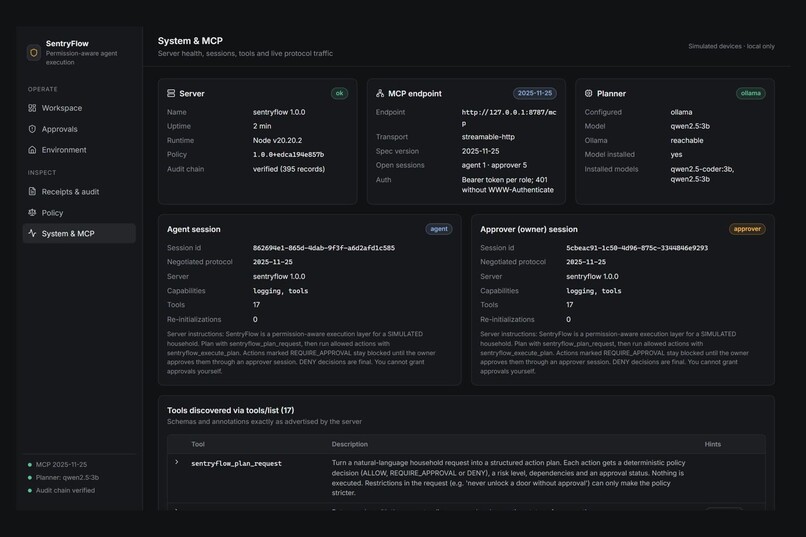Click the Policy scales icon in sidebar
Screen dimensions: 806x537
tap(32, 212)
